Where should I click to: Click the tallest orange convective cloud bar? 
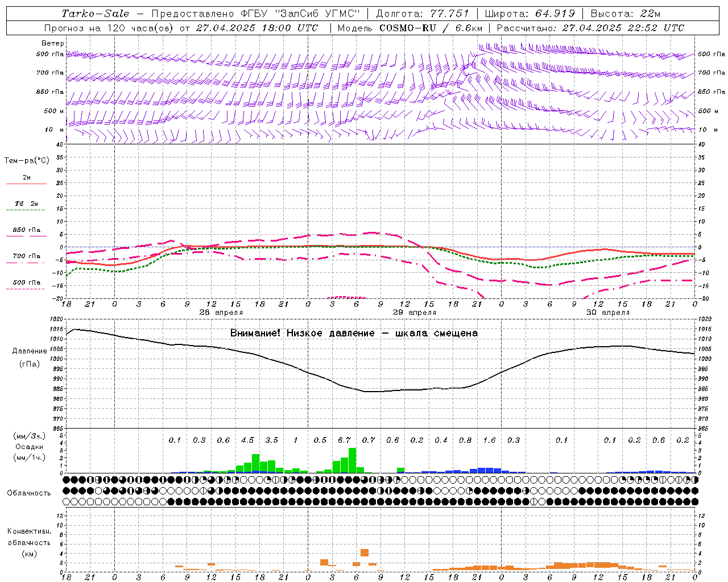point(365,552)
